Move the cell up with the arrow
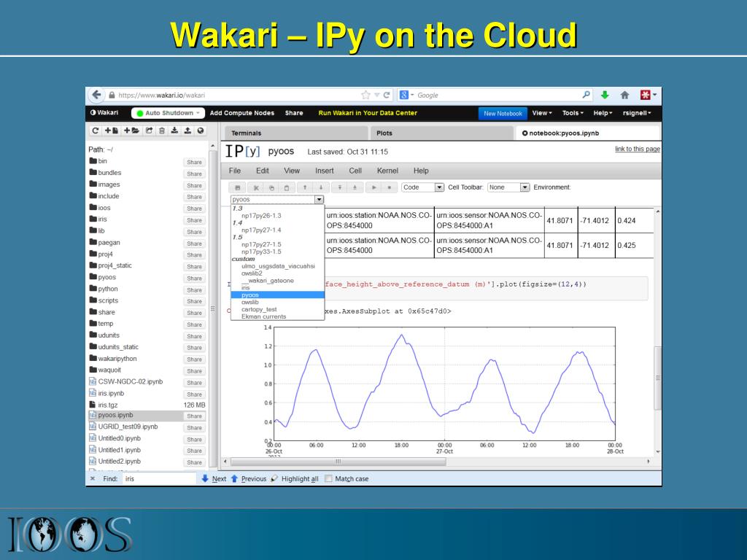747x560 pixels. pos(305,187)
